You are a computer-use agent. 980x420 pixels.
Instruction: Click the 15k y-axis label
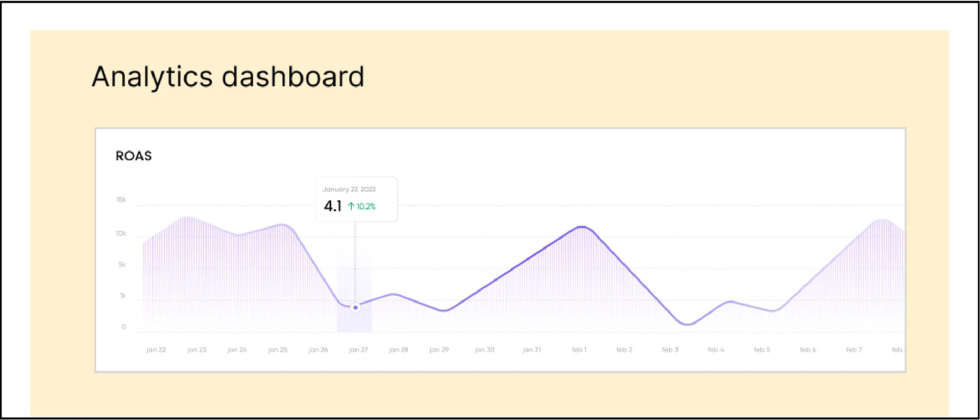click(x=121, y=200)
